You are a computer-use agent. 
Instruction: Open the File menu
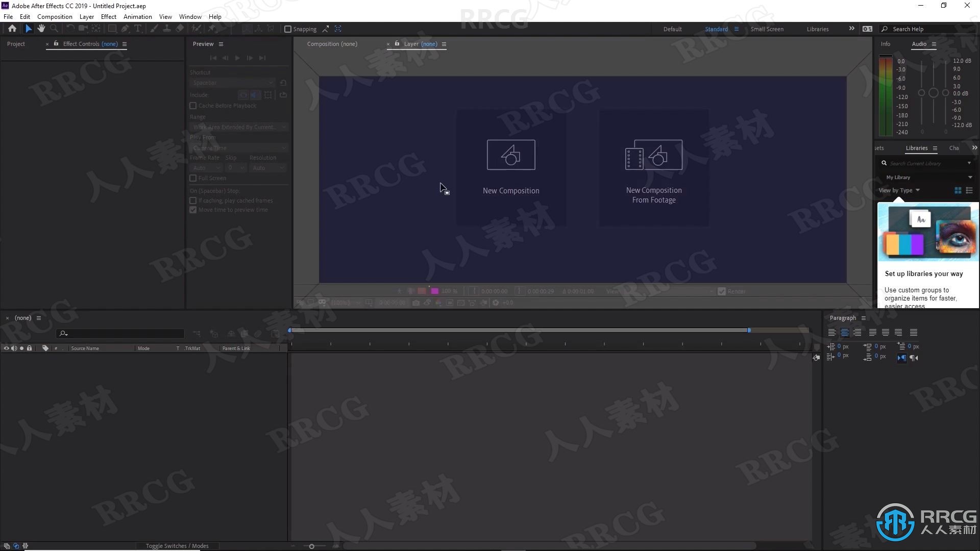click(x=8, y=17)
